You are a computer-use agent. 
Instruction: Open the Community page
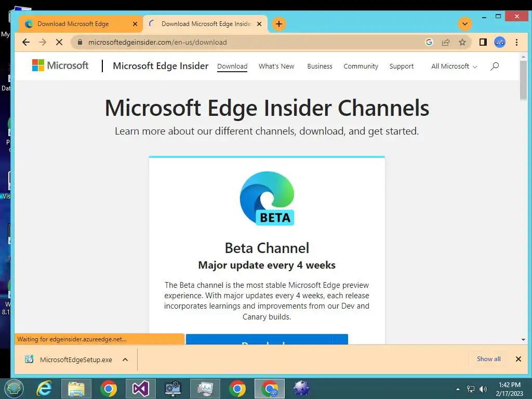coord(361,66)
